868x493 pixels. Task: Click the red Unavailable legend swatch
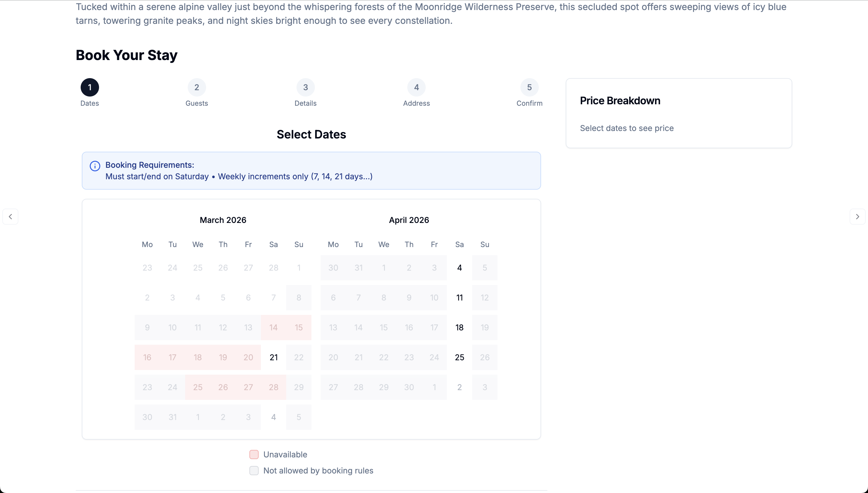point(254,455)
